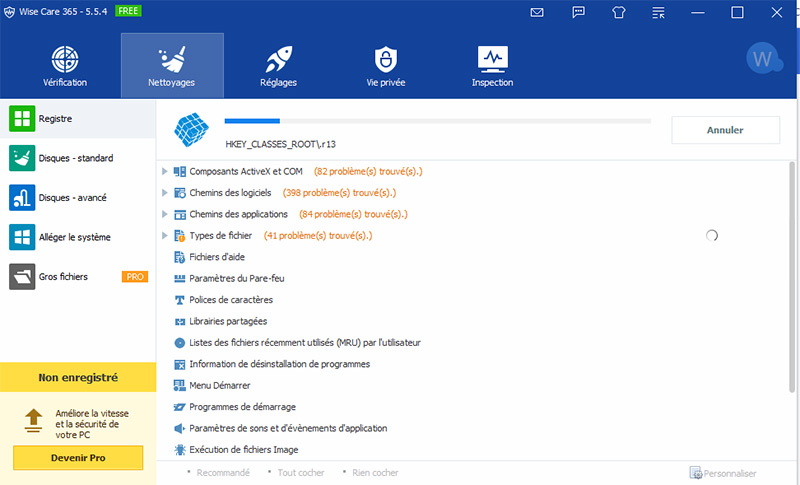Viewport: 800px width, 485px height.
Task: Expand Types de fichier results
Action: [164, 236]
